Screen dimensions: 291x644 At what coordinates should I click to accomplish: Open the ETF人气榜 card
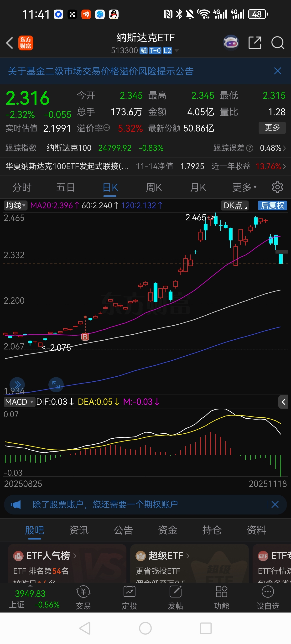click(67, 563)
